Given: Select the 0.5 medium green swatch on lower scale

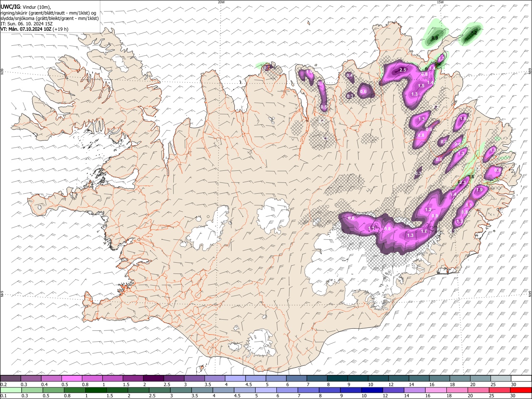Looking at the screenshot, I should (54, 390).
